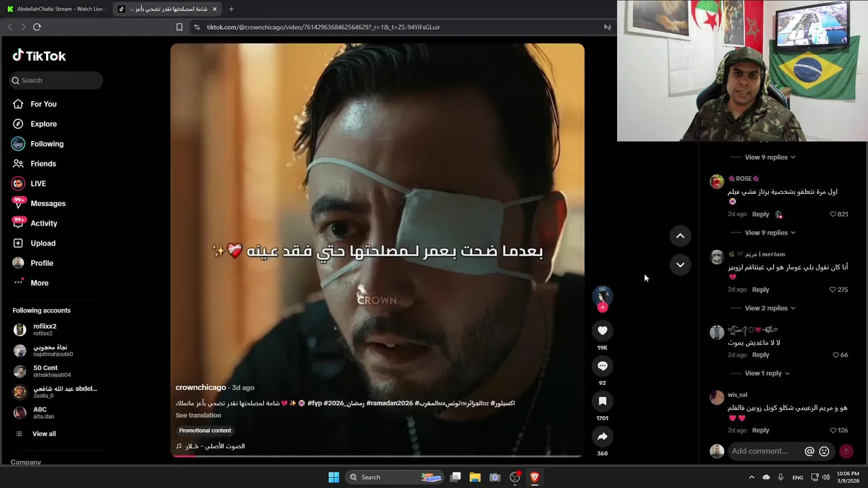Expand View 9 replies below ROSE comment
This screenshot has width=868, height=488.
pyautogui.click(x=770, y=232)
